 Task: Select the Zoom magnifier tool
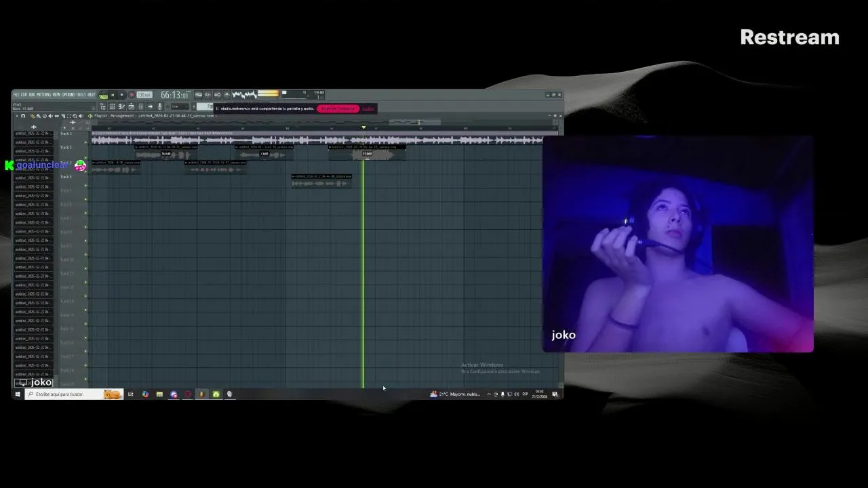[75, 116]
